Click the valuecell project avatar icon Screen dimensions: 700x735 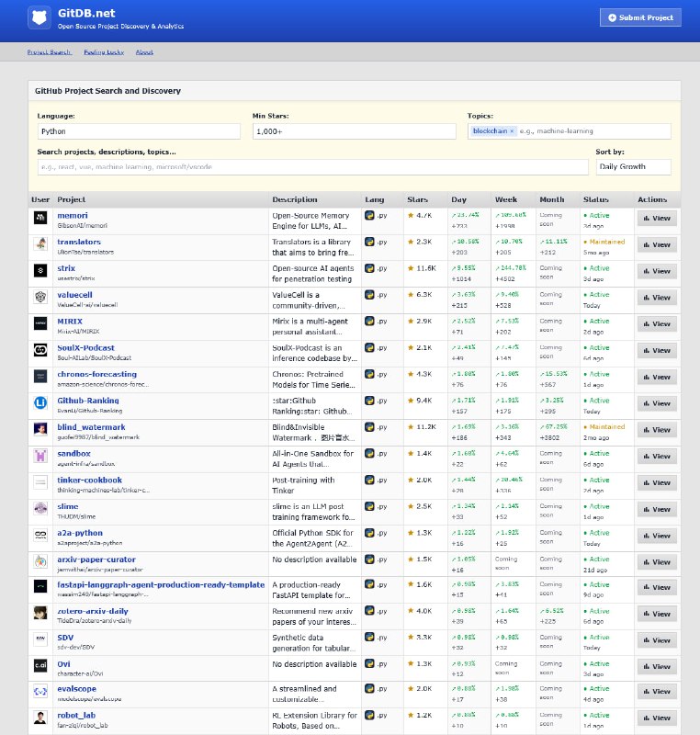pyautogui.click(x=40, y=297)
